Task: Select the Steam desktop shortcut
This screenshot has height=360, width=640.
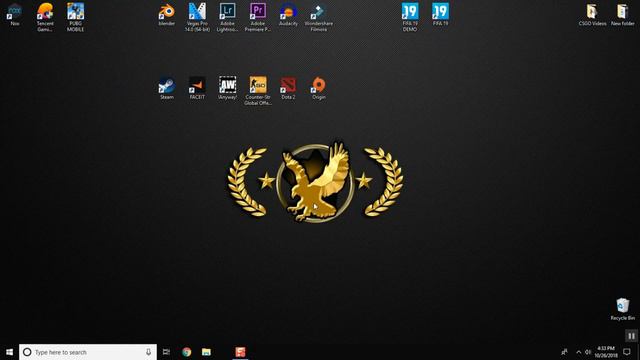Action: click(167, 88)
